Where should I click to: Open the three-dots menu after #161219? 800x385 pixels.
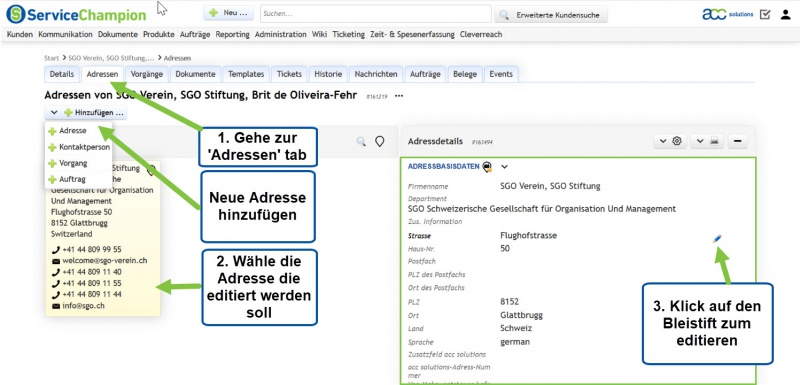[399, 96]
